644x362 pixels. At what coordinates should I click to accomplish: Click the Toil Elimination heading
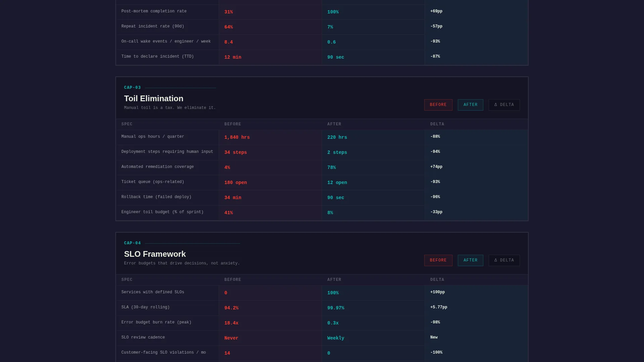click(154, 99)
